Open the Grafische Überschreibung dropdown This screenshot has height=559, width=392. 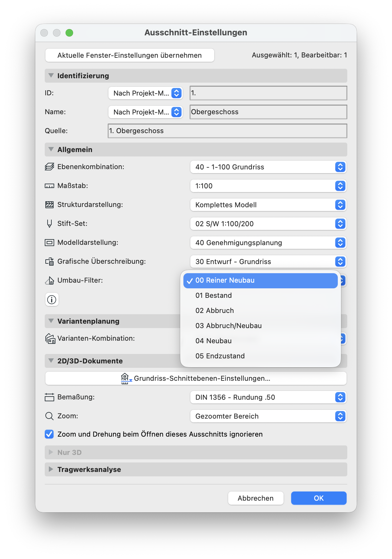(268, 262)
